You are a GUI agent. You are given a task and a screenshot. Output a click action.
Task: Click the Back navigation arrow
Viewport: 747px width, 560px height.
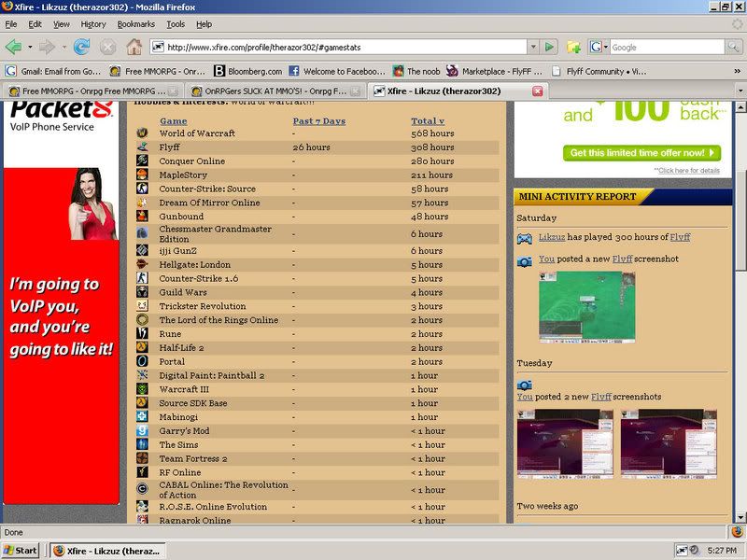[x=13, y=47]
